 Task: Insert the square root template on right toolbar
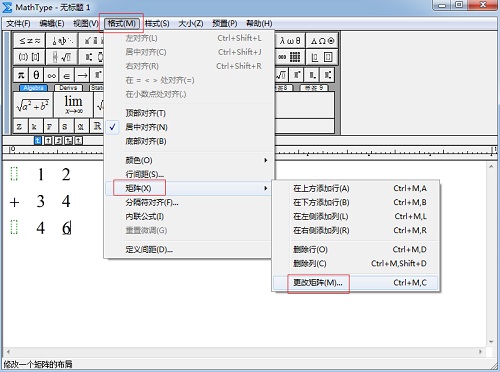281,75
